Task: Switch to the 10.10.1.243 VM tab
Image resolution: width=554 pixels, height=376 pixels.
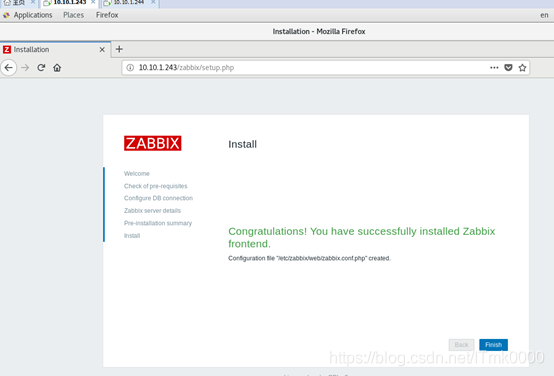Action: click(69, 3)
